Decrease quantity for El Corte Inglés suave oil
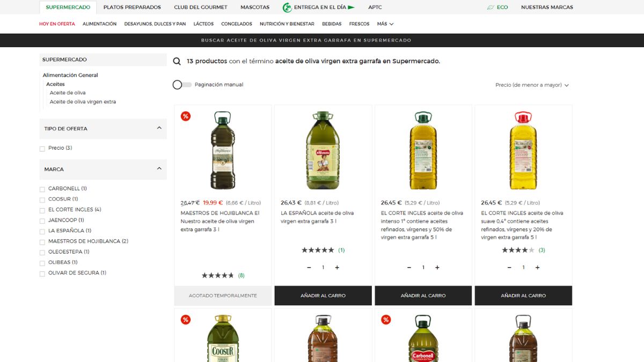Screen dimensions: 644x362 509,268
